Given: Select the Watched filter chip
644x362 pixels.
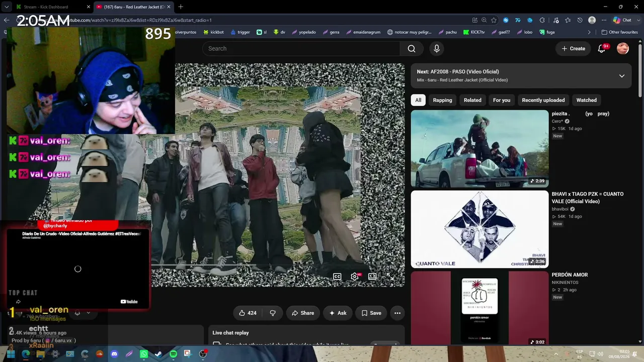Looking at the screenshot, I should point(587,100).
